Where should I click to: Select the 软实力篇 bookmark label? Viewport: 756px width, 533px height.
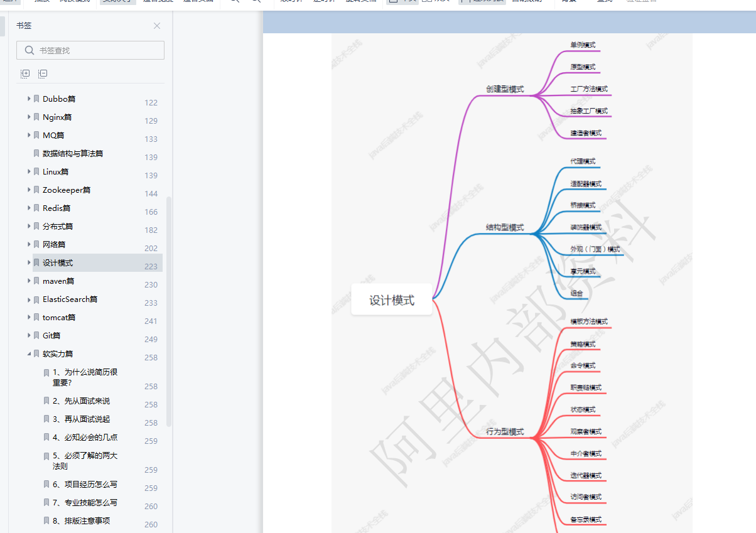[58, 354]
